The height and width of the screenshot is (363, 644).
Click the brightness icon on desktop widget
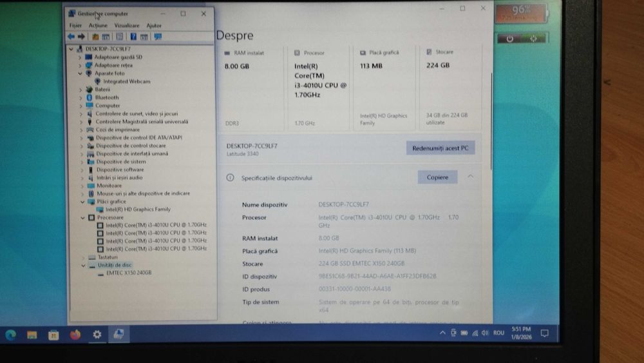[x=533, y=39]
